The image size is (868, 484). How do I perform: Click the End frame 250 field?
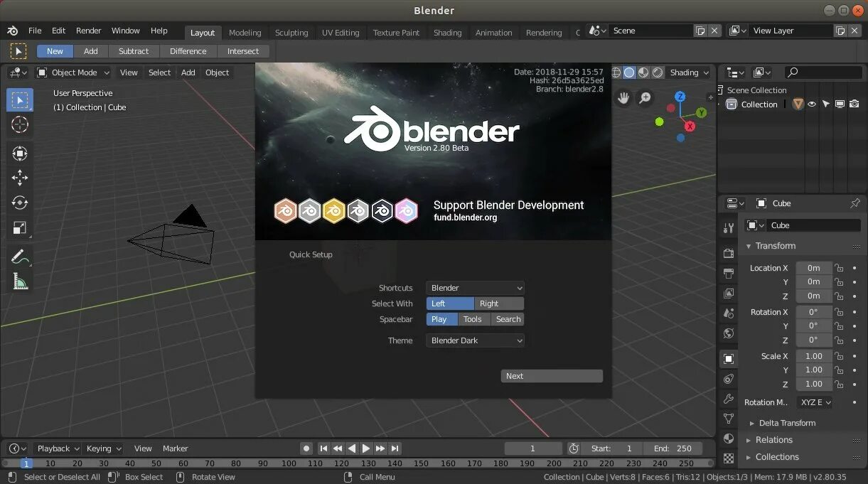click(673, 448)
